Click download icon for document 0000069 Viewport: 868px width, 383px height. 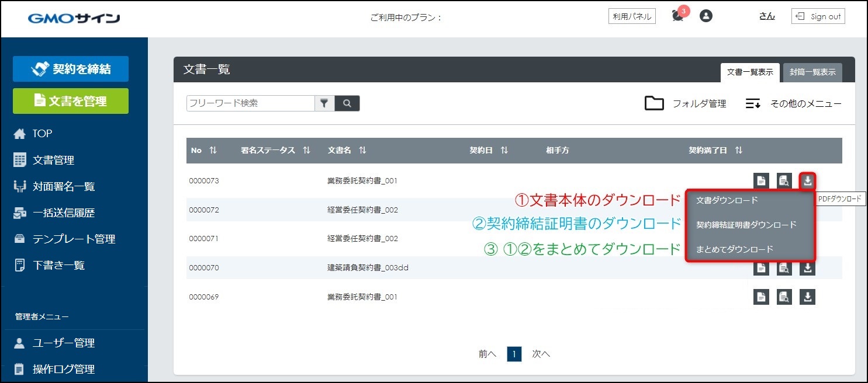[807, 297]
